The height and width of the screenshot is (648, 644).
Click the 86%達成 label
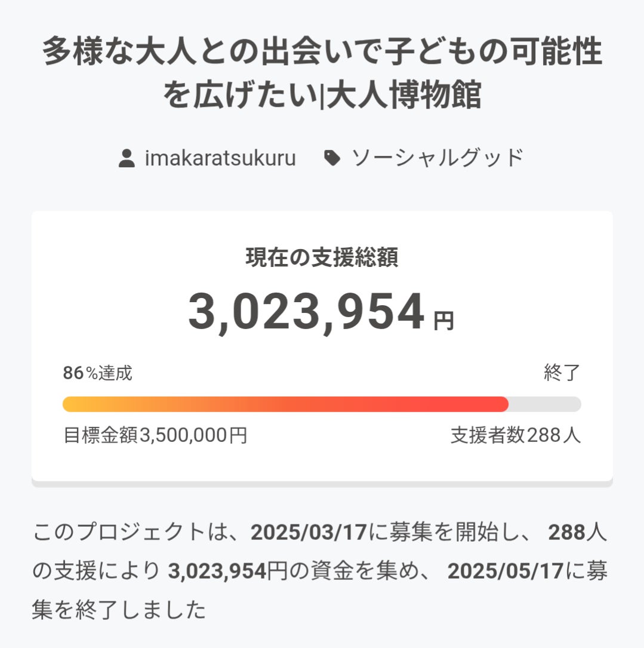98,373
